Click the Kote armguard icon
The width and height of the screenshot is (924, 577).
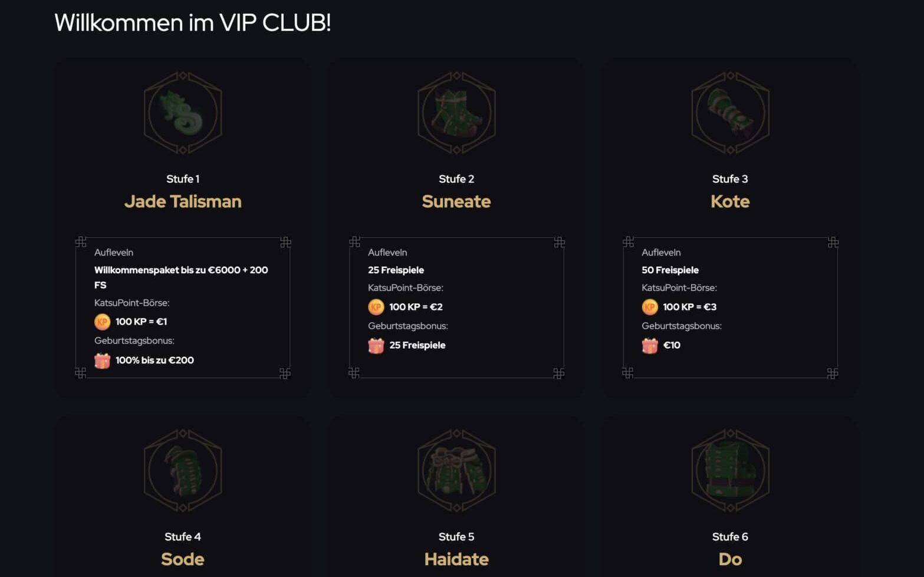730,113
